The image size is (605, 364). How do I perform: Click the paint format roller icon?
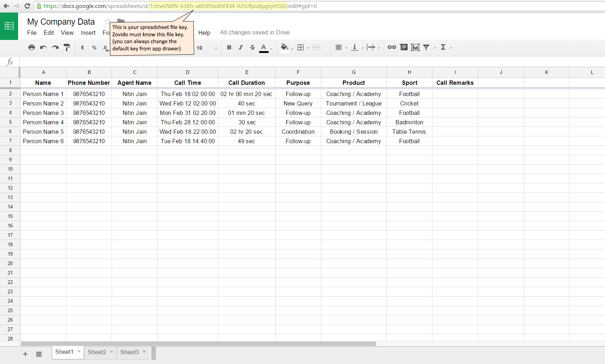pyautogui.click(x=67, y=47)
